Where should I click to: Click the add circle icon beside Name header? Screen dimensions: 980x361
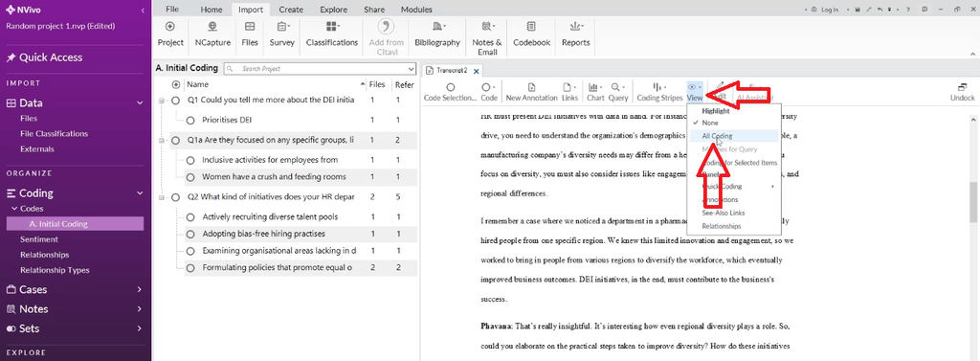pyautogui.click(x=176, y=84)
